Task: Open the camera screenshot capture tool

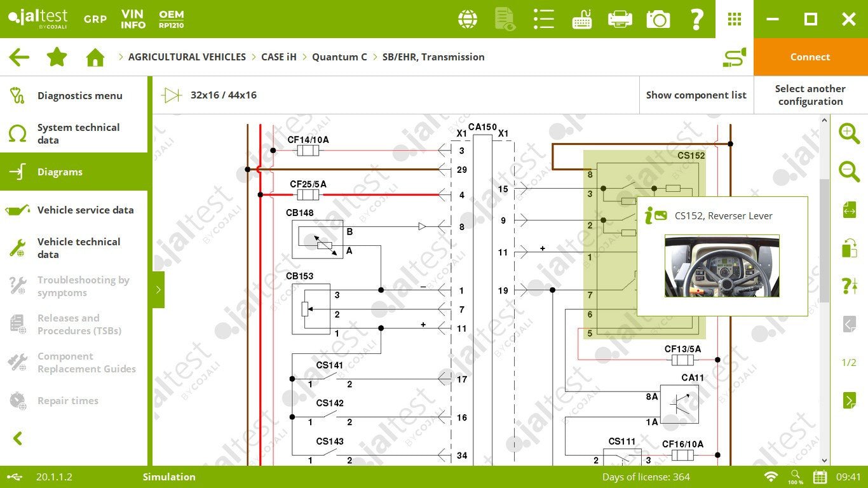Action: [x=658, y=19]
